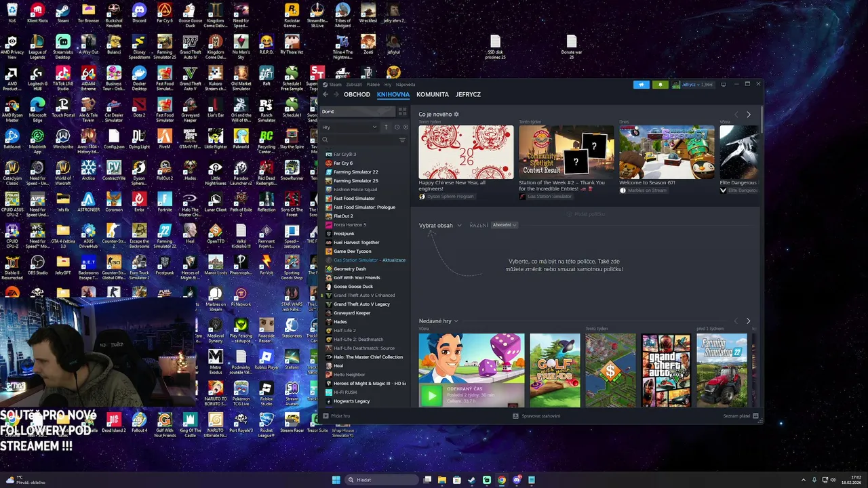The width and height of the screenshot is (868, 488).
Task: Expand the Nedávné hry shelf dropdown
Action: [438, 321]
